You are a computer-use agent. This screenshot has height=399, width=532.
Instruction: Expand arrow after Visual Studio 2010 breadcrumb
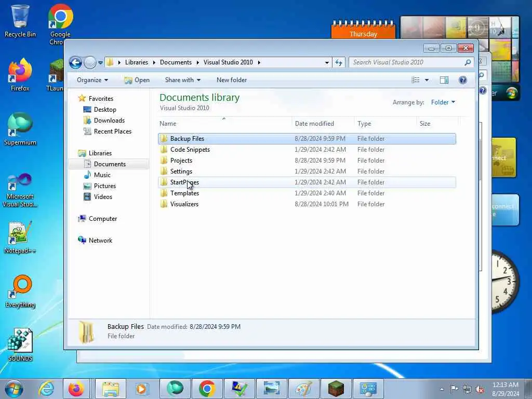[x=259, y=62]
